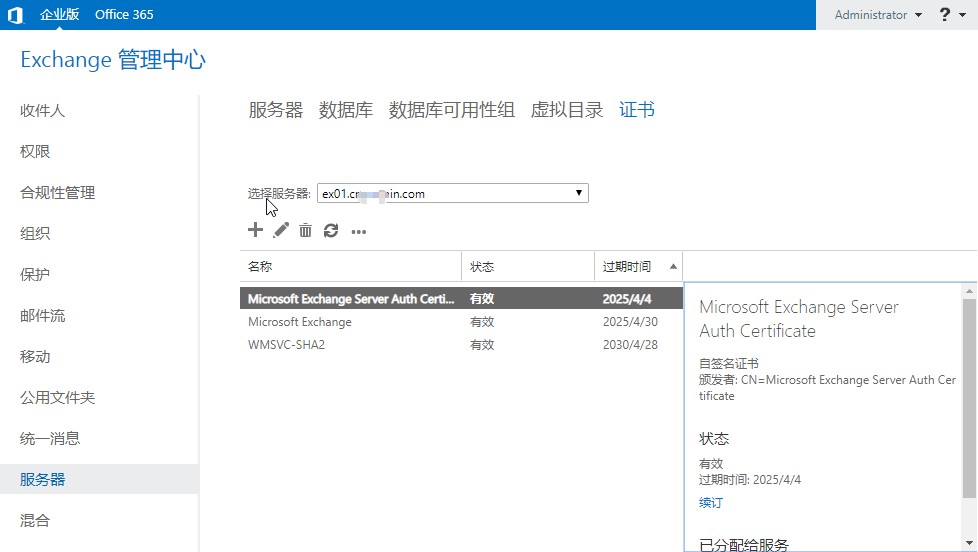
Task: Click the 状态 column header
Action: [528, 266]
